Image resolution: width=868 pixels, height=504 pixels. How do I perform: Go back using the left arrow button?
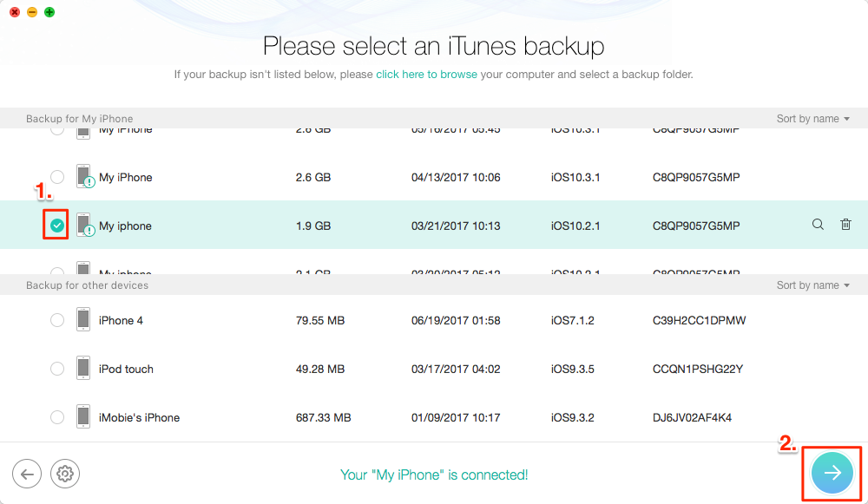[x=27, y=474]
